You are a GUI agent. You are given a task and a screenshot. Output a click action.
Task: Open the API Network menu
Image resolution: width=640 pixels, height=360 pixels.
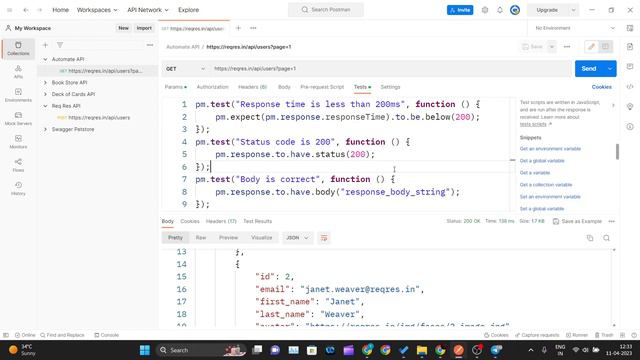click(x=147, y=10)
